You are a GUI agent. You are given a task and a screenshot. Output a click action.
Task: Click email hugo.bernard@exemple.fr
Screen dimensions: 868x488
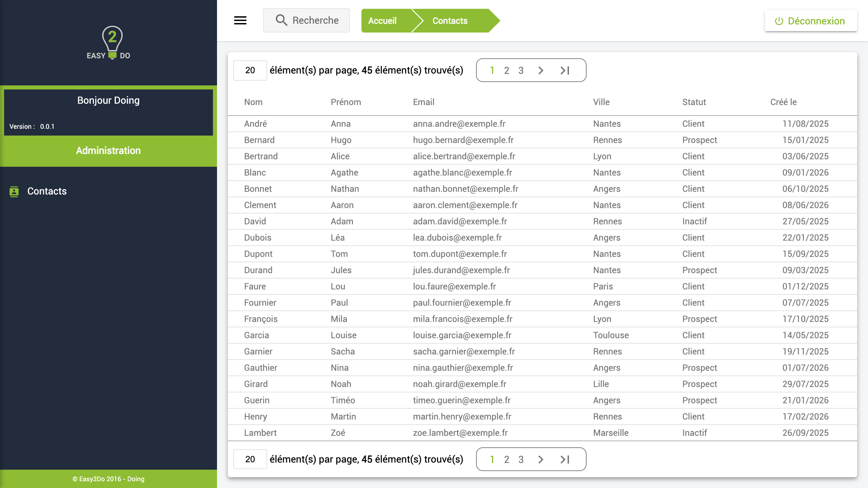coord(463,140)
